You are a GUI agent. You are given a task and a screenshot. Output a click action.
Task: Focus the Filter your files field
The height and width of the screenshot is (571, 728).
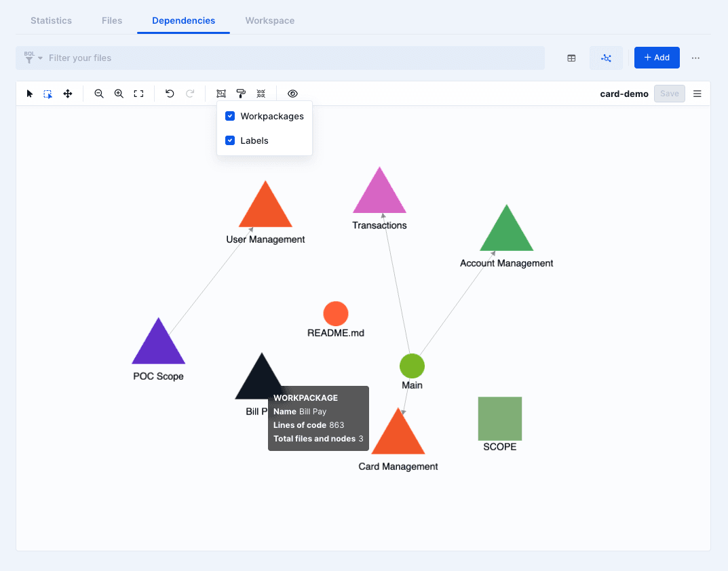click(x=280, y=58)
